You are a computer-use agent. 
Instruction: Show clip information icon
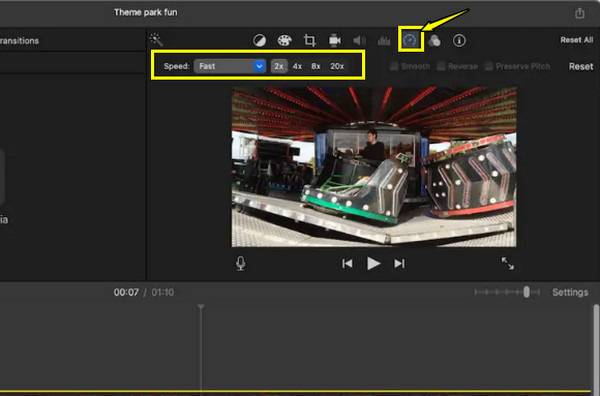pyautogui.click(x=459, y=40)
